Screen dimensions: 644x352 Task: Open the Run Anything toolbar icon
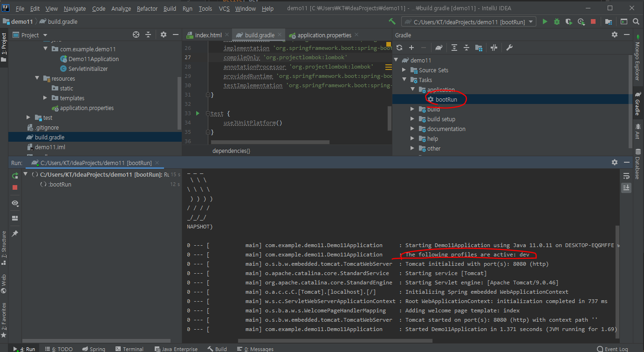(x=624, y=21)
